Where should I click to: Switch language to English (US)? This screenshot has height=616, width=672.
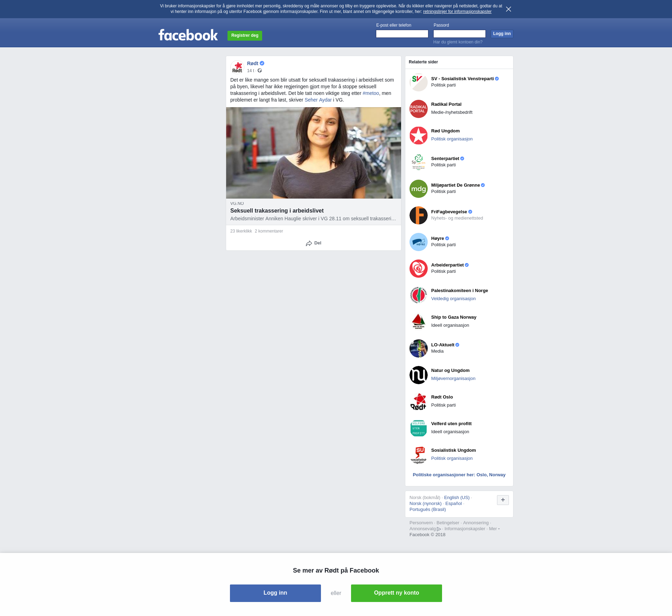coord(457,498)
